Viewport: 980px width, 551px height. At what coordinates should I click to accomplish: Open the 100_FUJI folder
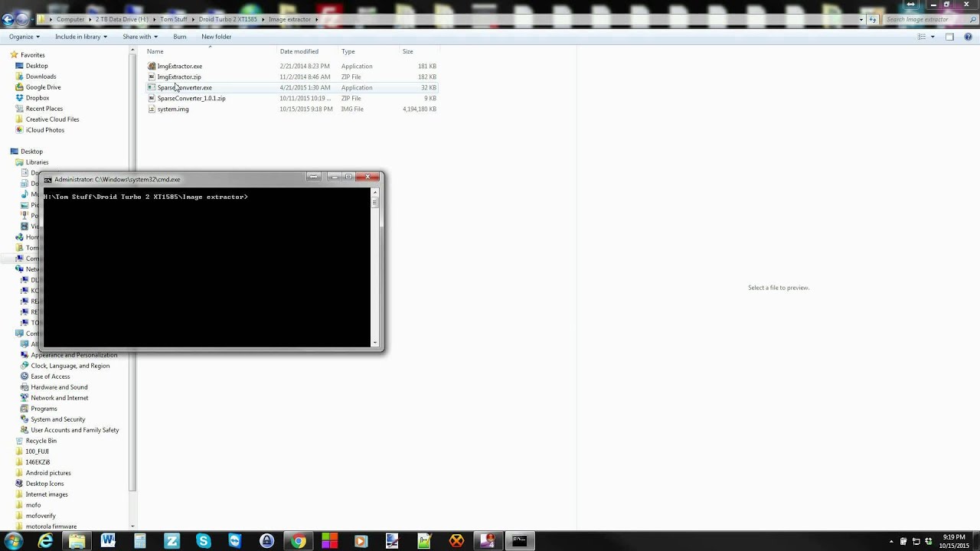pos(37,452)
